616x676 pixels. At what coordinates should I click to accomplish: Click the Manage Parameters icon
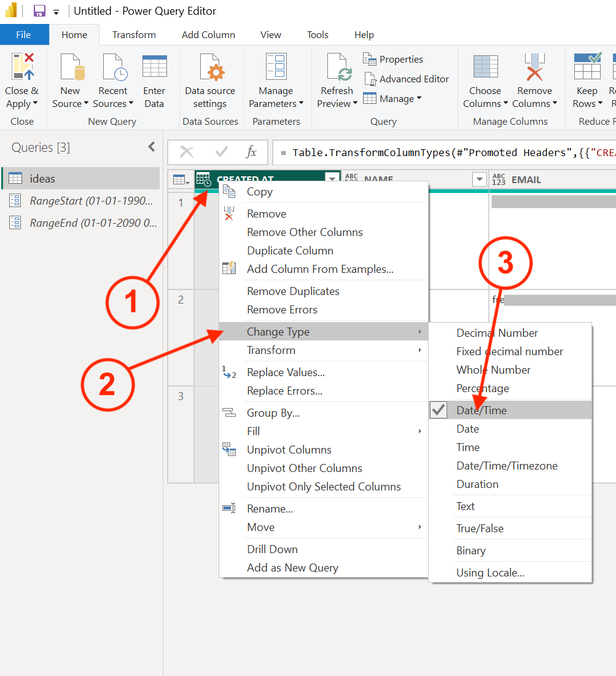point(275,67)
